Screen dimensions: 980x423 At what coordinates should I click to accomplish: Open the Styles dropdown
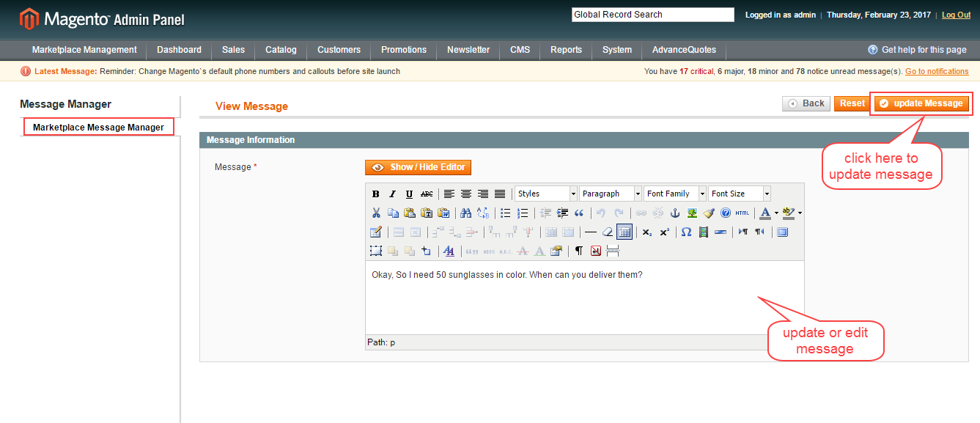point(546,194)
